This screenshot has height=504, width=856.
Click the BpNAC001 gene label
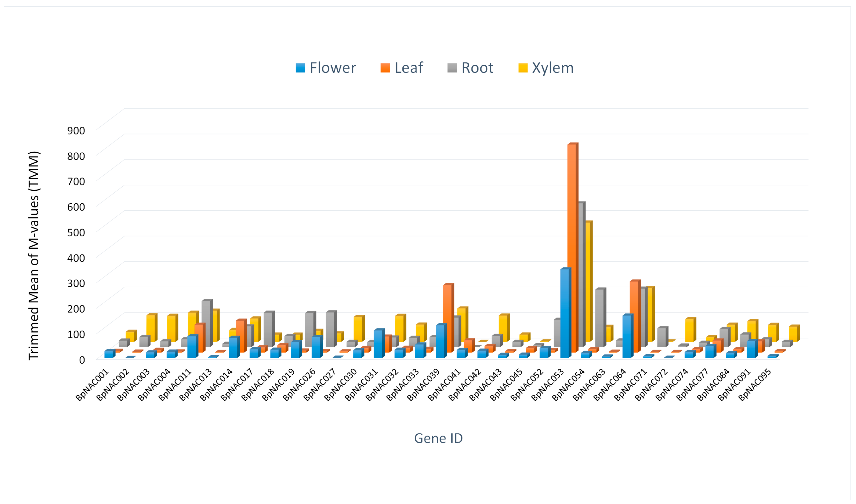[92, 385]
